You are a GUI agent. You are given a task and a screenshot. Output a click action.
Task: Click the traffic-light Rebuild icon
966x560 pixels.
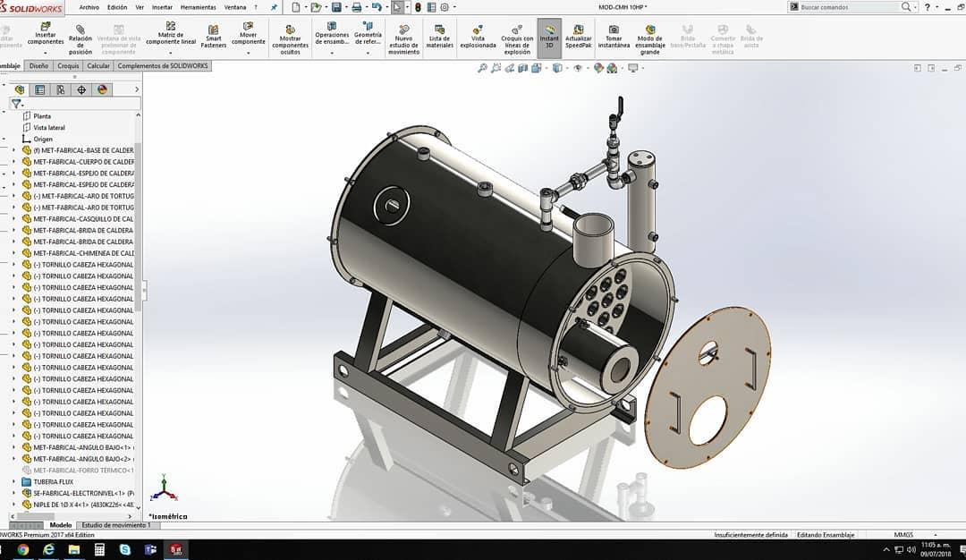tap(418, 7)
